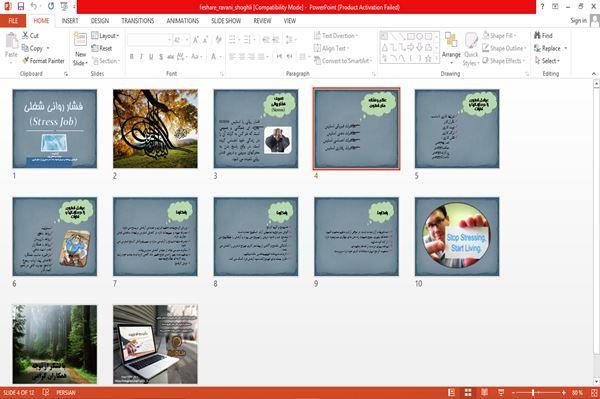Toggle text Shadow
The image size is (600, 399).
coord(161,57)
